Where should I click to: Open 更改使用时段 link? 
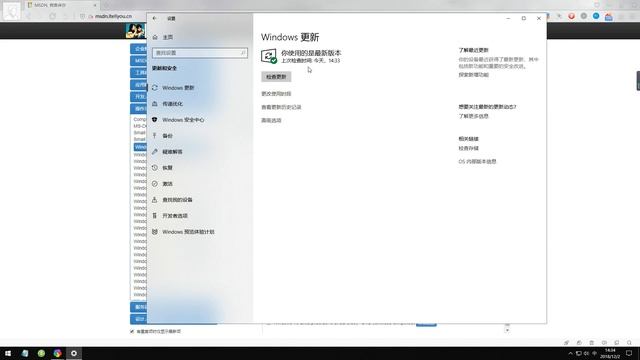point(276,94)
